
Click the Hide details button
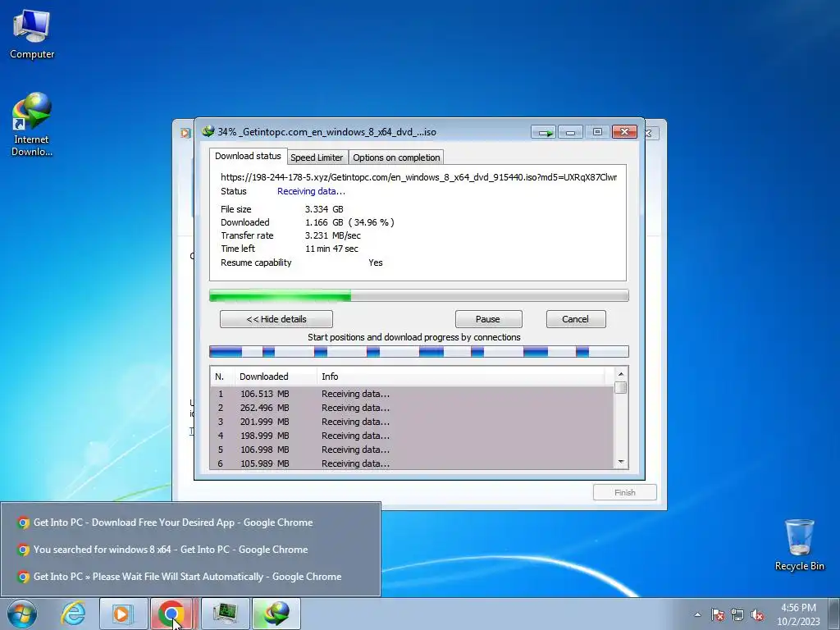276,319
